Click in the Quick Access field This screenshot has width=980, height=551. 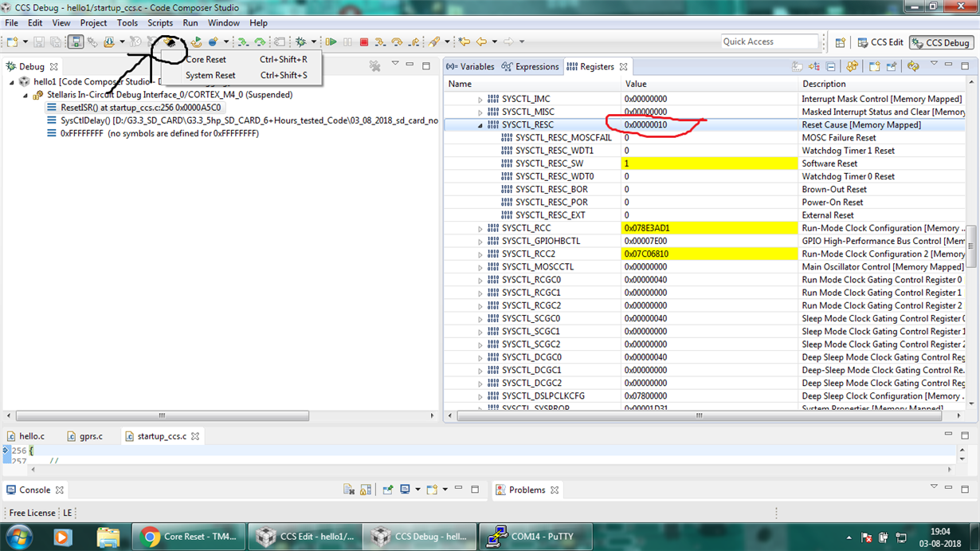770,41
